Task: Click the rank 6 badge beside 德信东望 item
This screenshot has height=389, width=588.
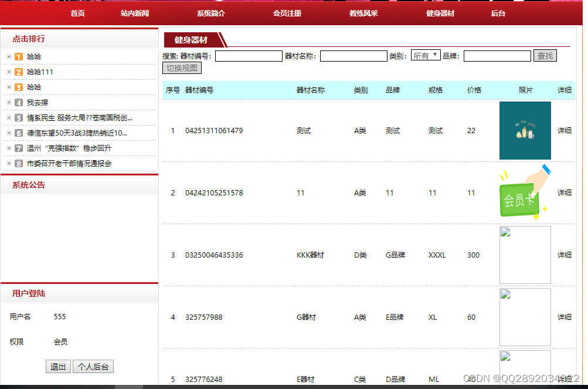Action: pyautogui.click(x=18, y=133)
